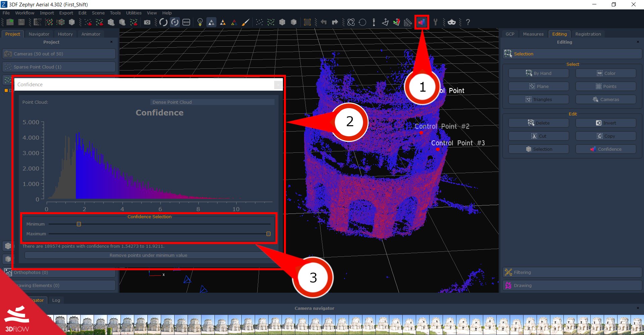
Task: Expand the Sparse Point Cloud section
Action: 59,67
